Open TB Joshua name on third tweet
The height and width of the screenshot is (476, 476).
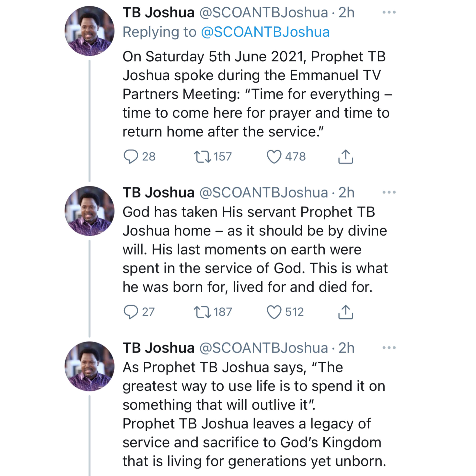(x=159, y=348)
